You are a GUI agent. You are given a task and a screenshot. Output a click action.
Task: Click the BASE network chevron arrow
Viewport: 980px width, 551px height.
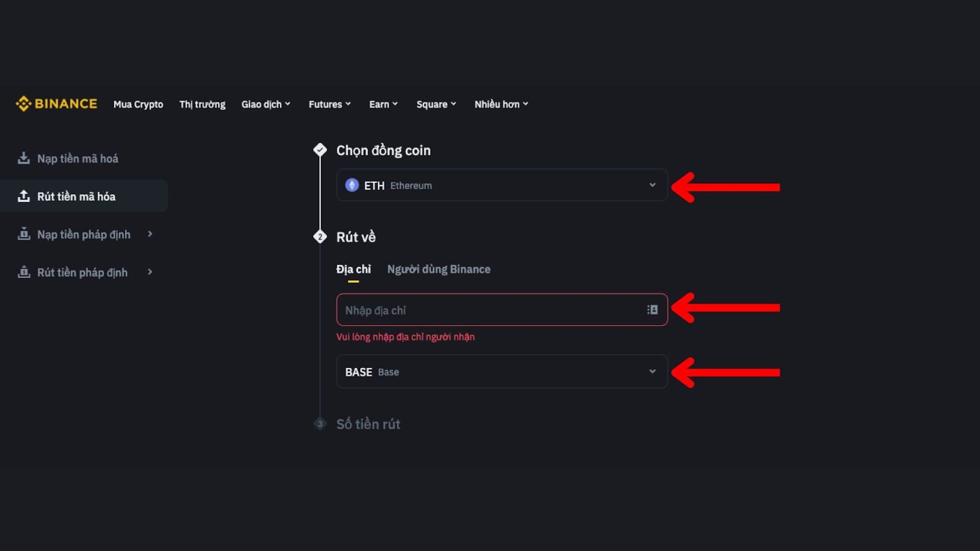point(652,372)
